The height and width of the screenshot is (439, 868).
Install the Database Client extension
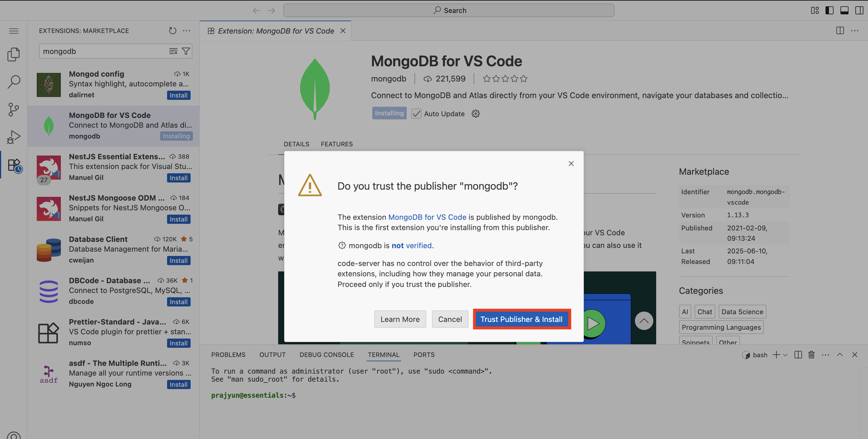(x=179, y=261)
